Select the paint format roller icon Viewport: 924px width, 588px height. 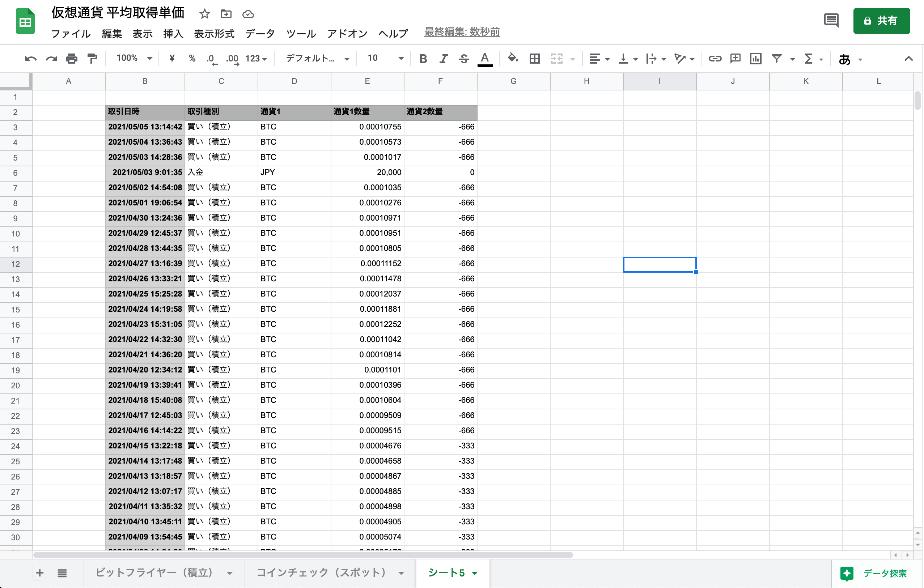(x=92, y=59)
